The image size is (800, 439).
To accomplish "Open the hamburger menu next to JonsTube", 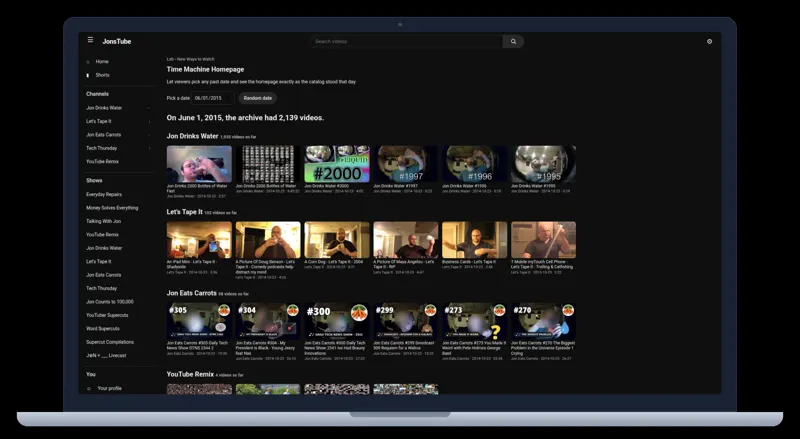I will coord(90,40).
